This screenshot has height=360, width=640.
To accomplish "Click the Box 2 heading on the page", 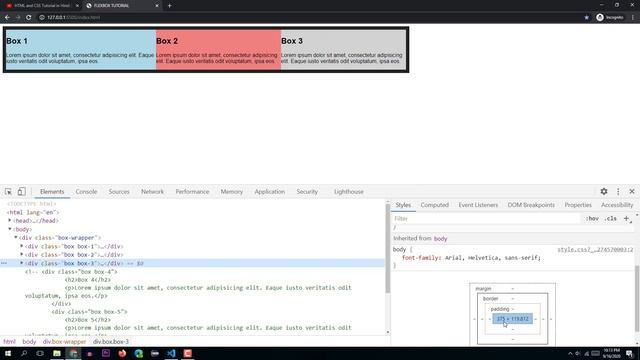I will click(167, 41).
